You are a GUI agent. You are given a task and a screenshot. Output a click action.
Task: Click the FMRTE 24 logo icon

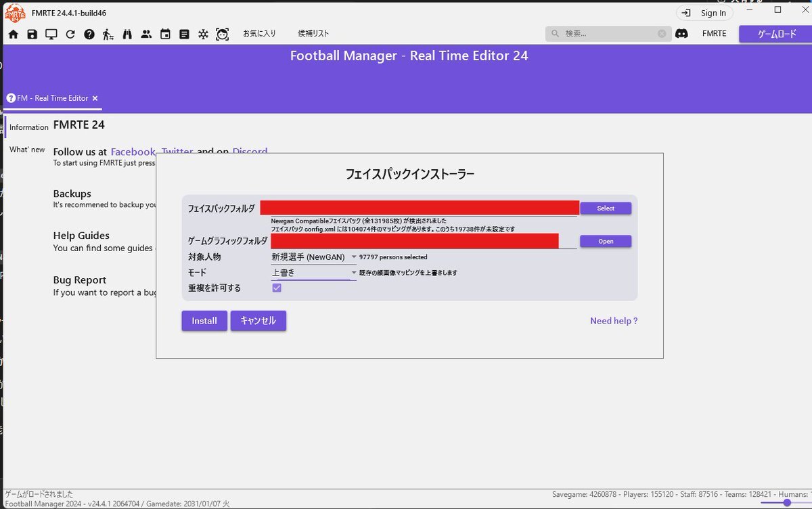(x=16, y=12)
